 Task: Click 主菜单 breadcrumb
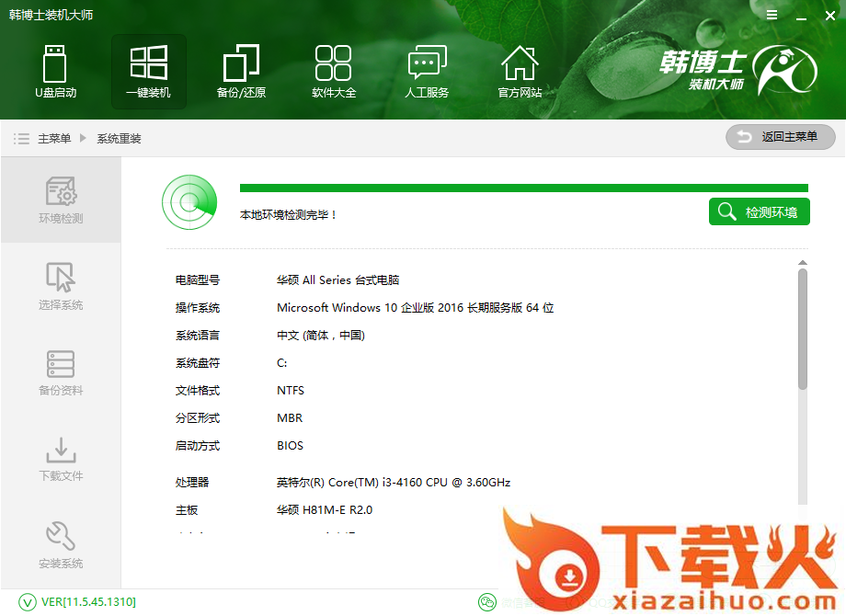coord(54,139)
